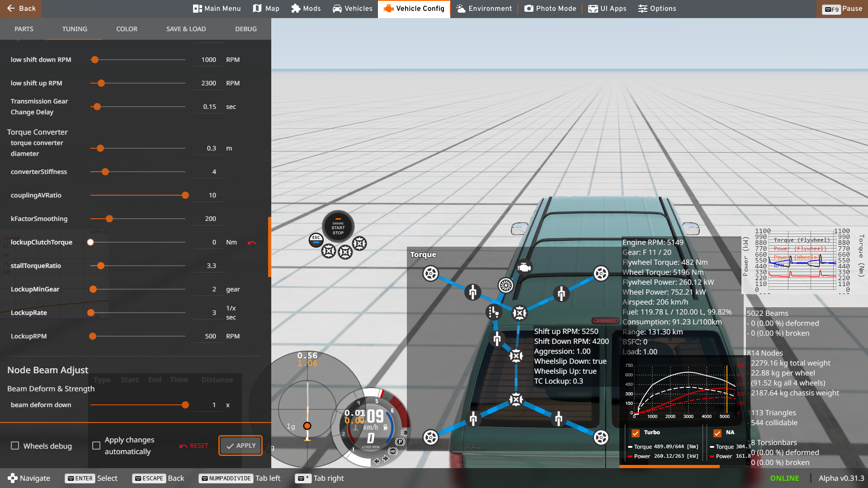
Task: Select the rear-right axle shaft icon
Action: 559,419
